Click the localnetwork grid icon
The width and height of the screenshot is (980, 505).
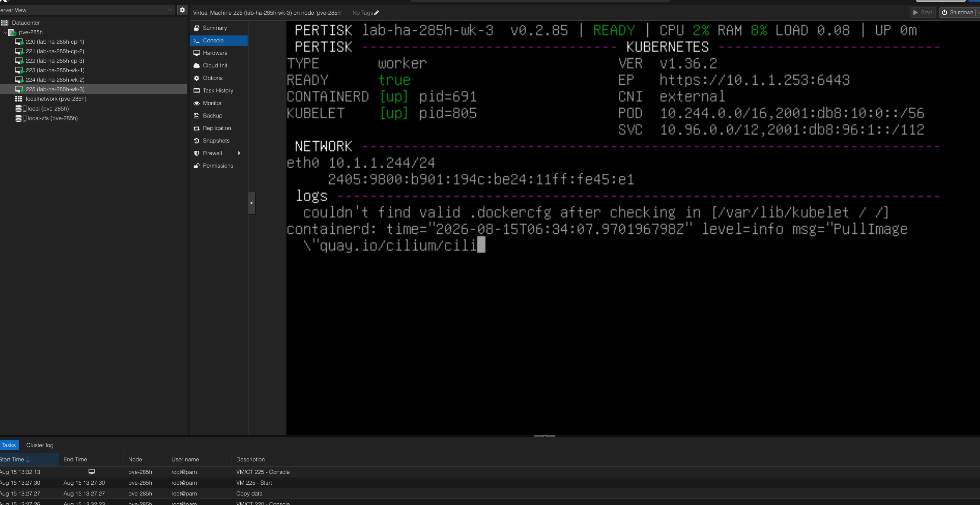click(19, 99)
